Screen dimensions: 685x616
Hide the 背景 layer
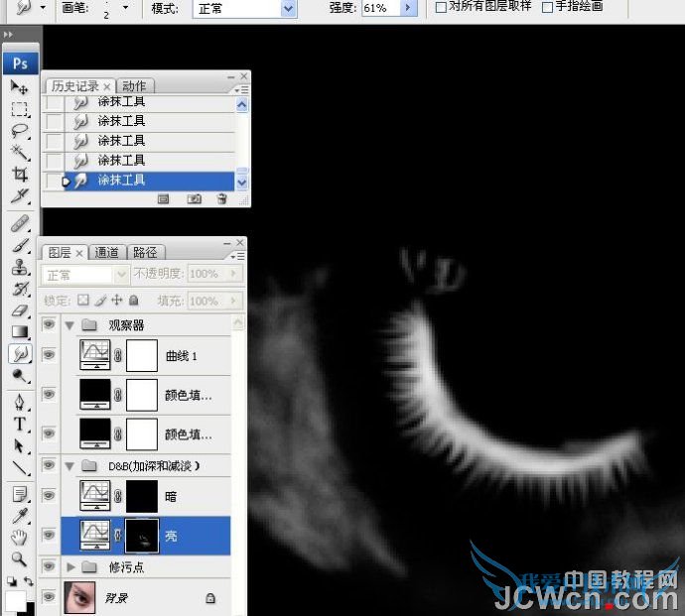[x=49, y=597]
